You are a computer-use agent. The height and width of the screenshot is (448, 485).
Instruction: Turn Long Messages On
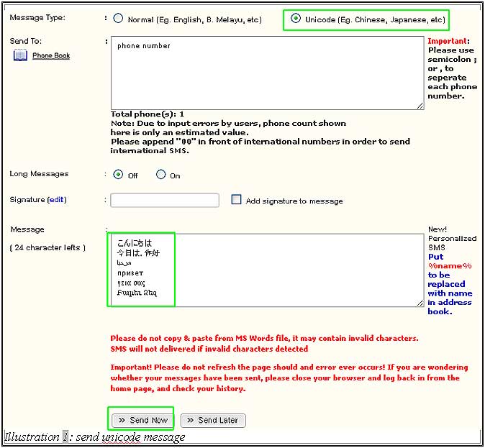click(161, 174)
